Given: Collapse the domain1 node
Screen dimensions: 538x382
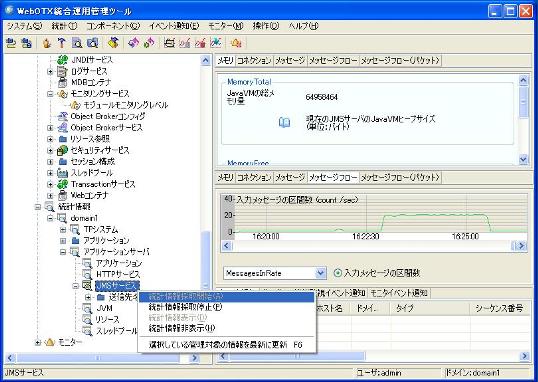Looking at the screenshot, I should tap(50, 218).
